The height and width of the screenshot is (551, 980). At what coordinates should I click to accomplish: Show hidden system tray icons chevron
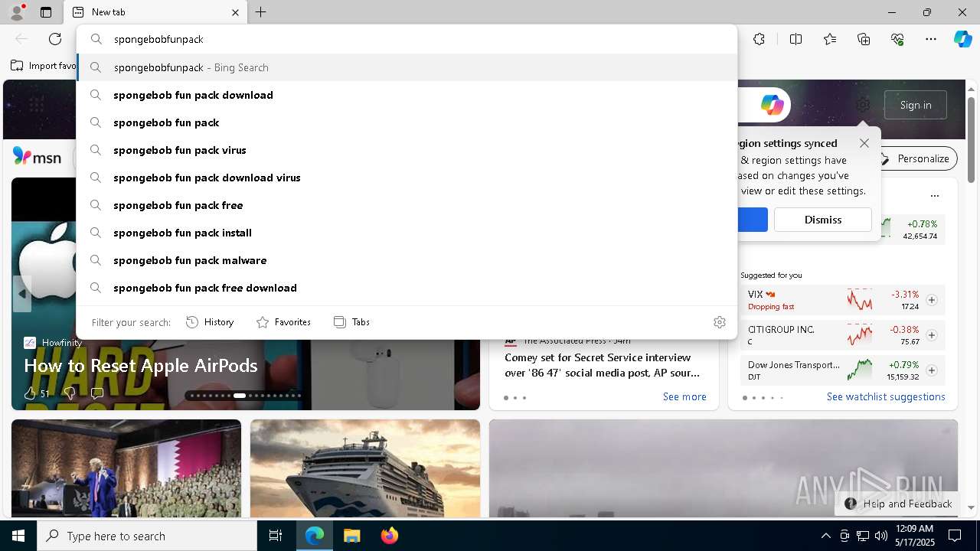pos(825,536)
